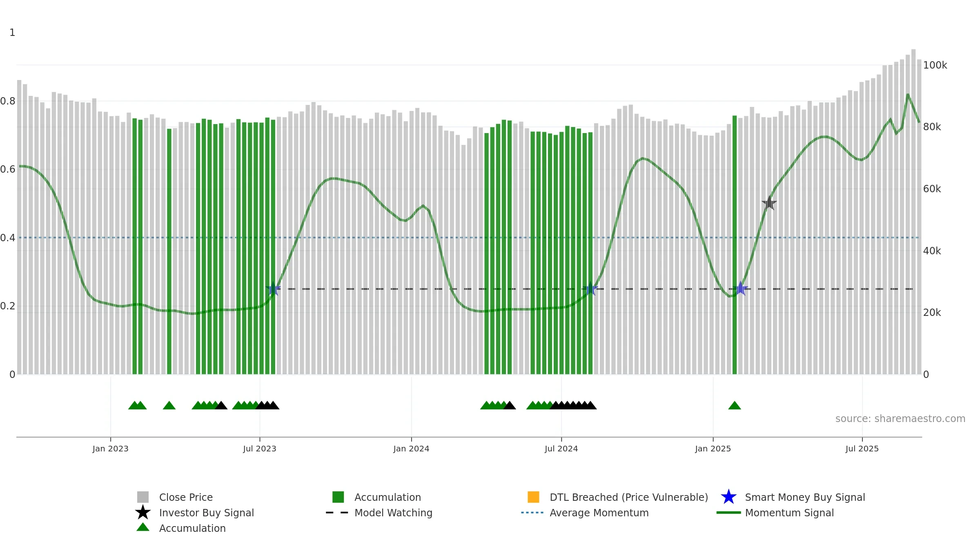This screenshot has height=551, width=980.
Task: Toggle the Average Momentum legend entry
Action: pos(585,513)
